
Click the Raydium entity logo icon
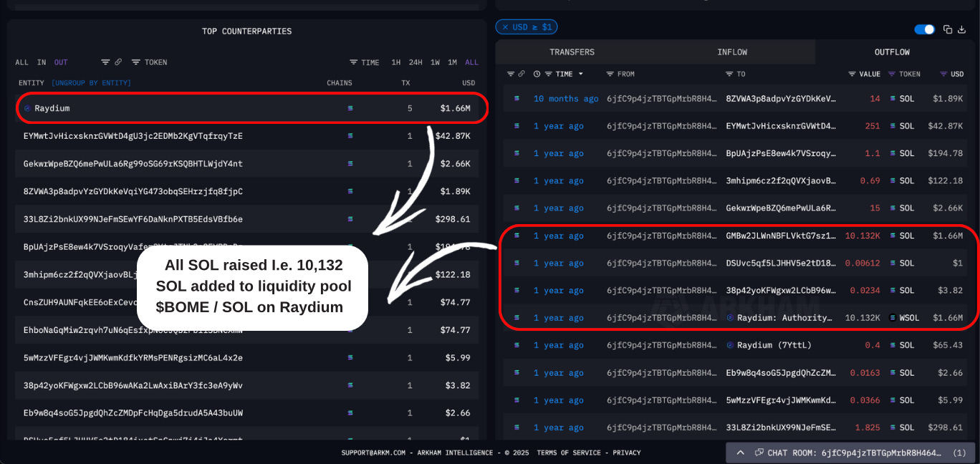coord(28,109)
